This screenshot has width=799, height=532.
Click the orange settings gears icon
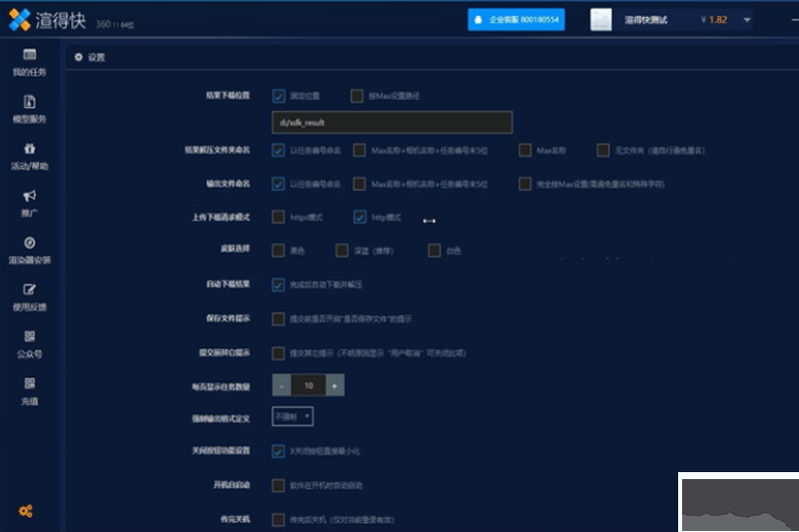pos(26,511)
